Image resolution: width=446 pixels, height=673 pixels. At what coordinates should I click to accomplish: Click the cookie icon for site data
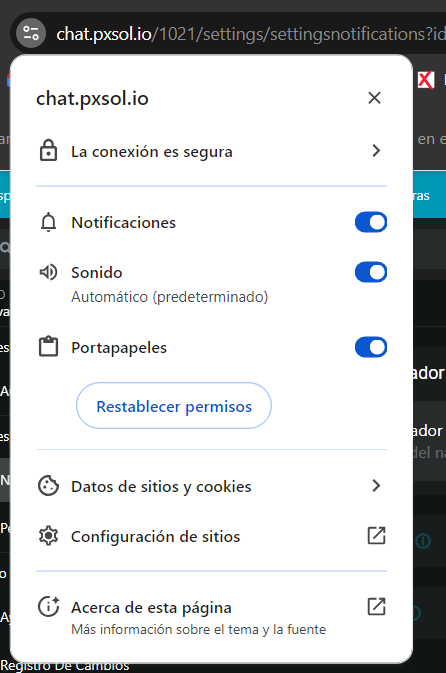pyautogui.click(x=48, y=486)
